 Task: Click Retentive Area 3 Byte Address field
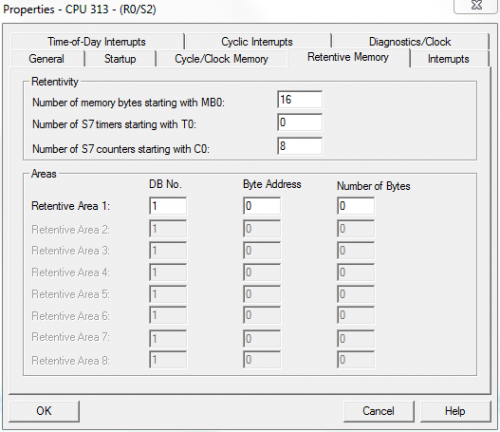click(x=262, y=250)
